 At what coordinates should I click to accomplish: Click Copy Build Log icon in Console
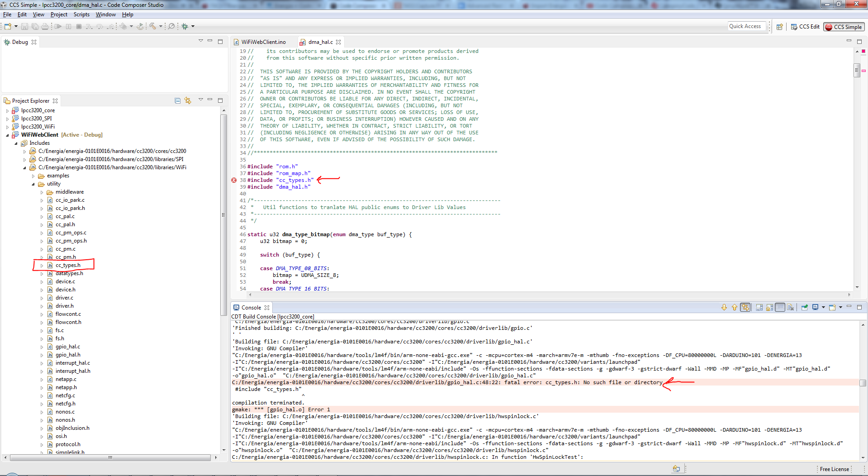tap(759, 307)
